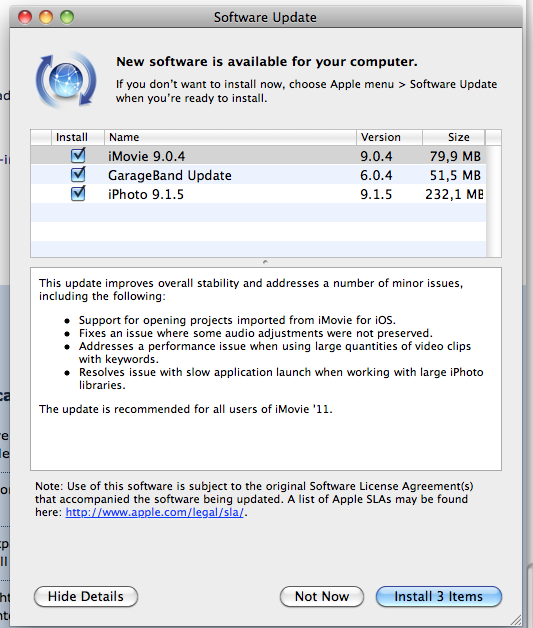Viewport: 533px width, 628px height.
Task: Click the 51,5 MB size cell
Action: (455, 175)
